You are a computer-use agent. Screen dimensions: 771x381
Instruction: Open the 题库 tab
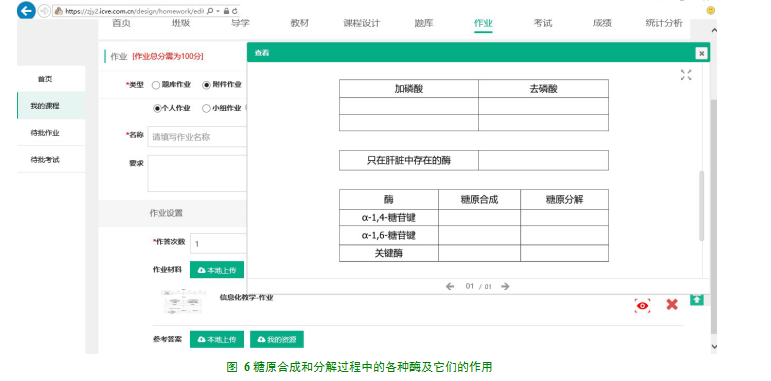click(x=423, y=23)
